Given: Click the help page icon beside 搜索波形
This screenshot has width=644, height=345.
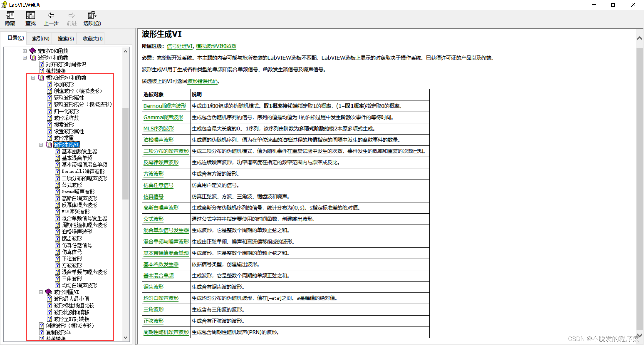Looking at the screenshot, I should (x=50, y=124).
